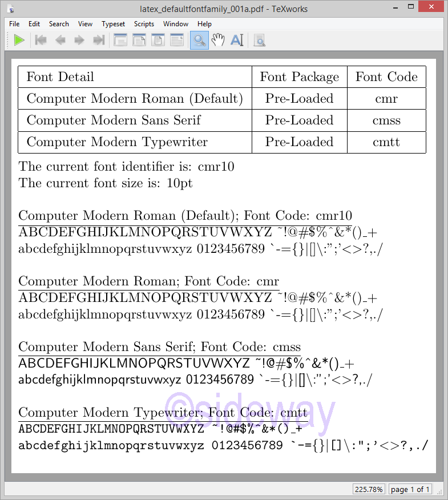This screenshot has width=448, height=500.
Task: Click Pre-Loaded in the cmss row
Action: [x=300, y=120]
